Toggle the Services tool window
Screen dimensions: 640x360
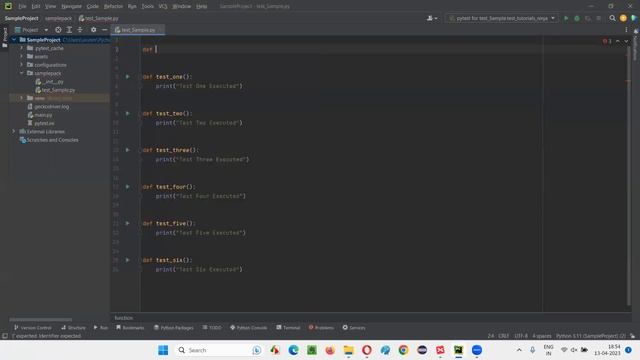[x=353, y=328]
